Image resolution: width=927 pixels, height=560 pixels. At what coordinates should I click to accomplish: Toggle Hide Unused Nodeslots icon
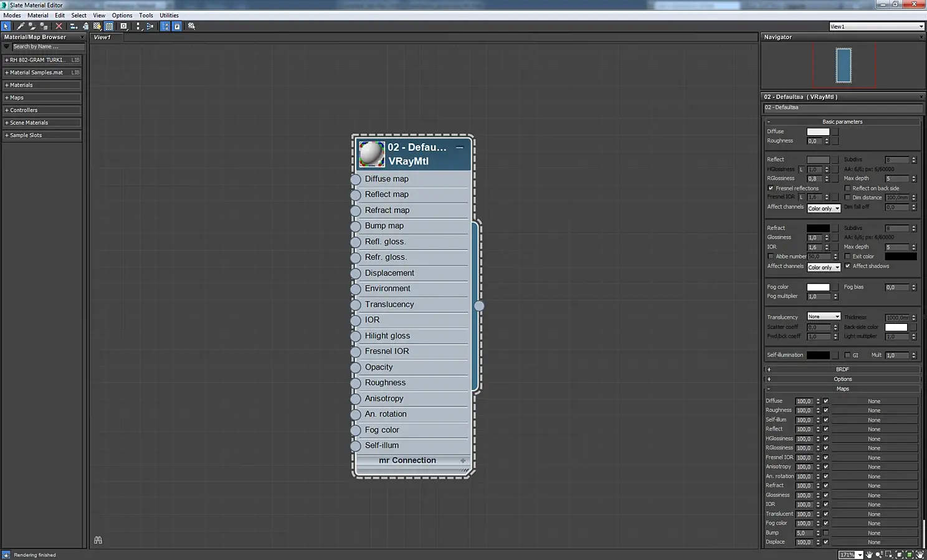point(85,26)
